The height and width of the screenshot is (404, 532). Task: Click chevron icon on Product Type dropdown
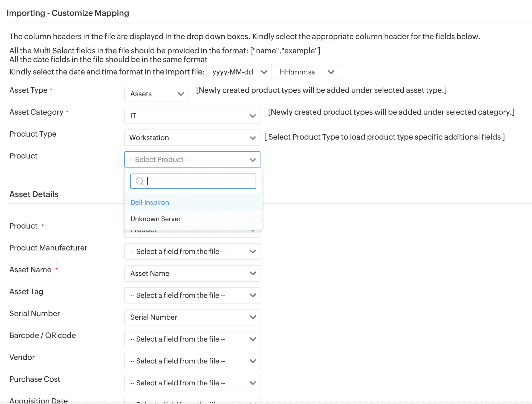coord(253,138)
